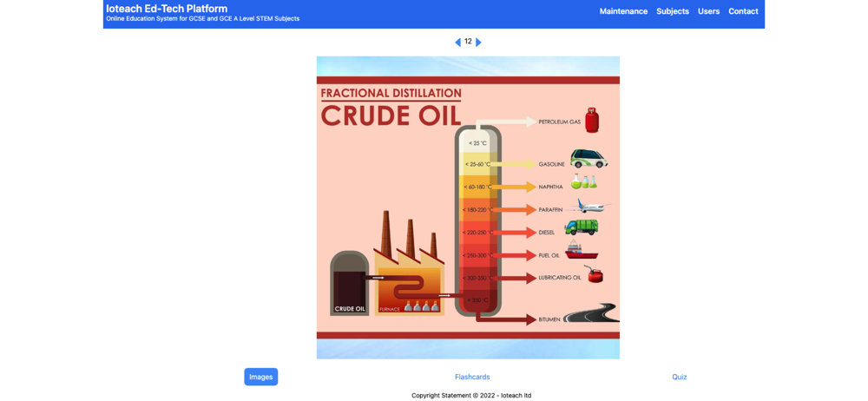Click the BITUMEN label
Viewport: 868px width, 401px height.
(x=549, y=319)
